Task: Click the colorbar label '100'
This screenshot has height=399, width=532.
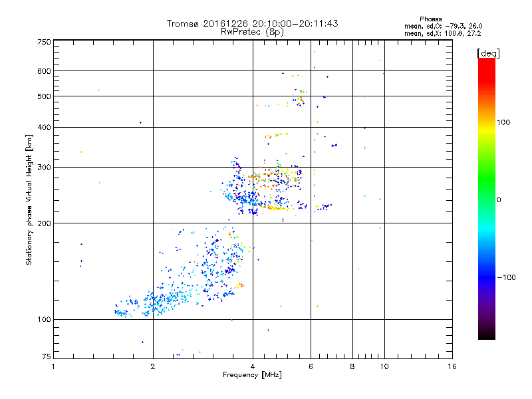Action: [x=503, y=122]
